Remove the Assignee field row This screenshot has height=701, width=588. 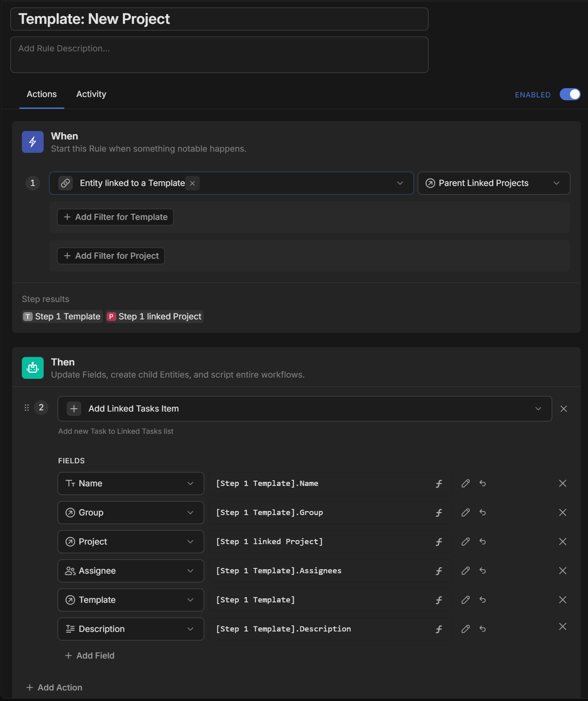coord(563,571)
